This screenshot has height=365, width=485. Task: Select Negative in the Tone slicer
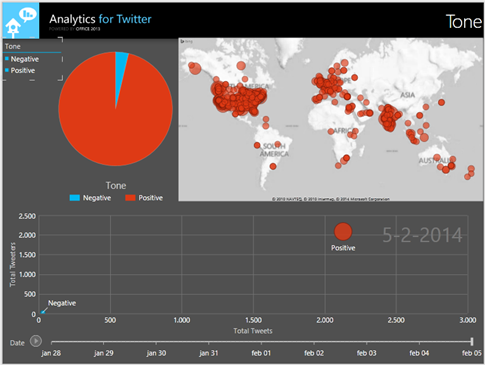pyautogui.click(x=25, y=59)
